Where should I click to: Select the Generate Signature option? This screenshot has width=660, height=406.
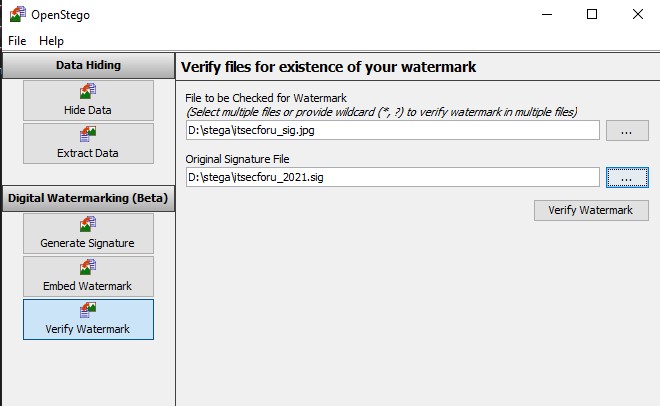tap(88, 233)
